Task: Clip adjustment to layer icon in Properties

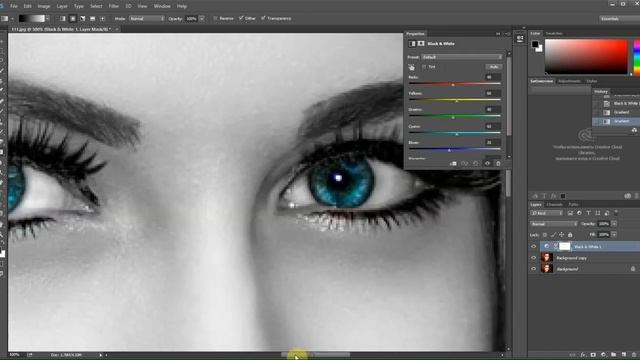Action: pos(453,163)
